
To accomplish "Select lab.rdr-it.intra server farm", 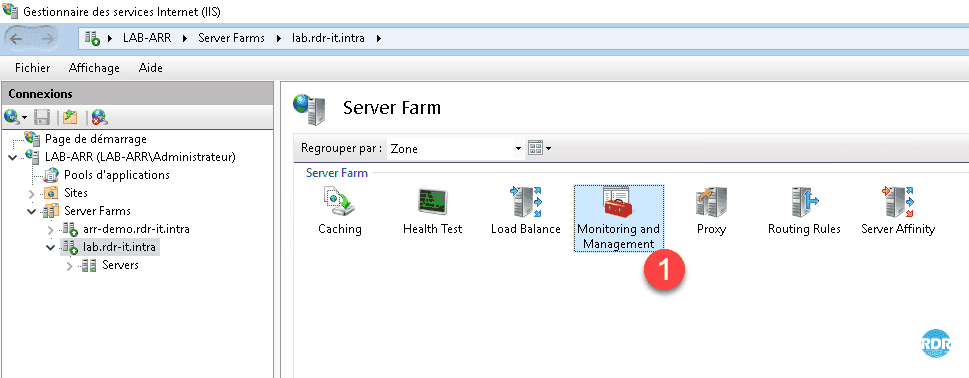I will (120, 248).
